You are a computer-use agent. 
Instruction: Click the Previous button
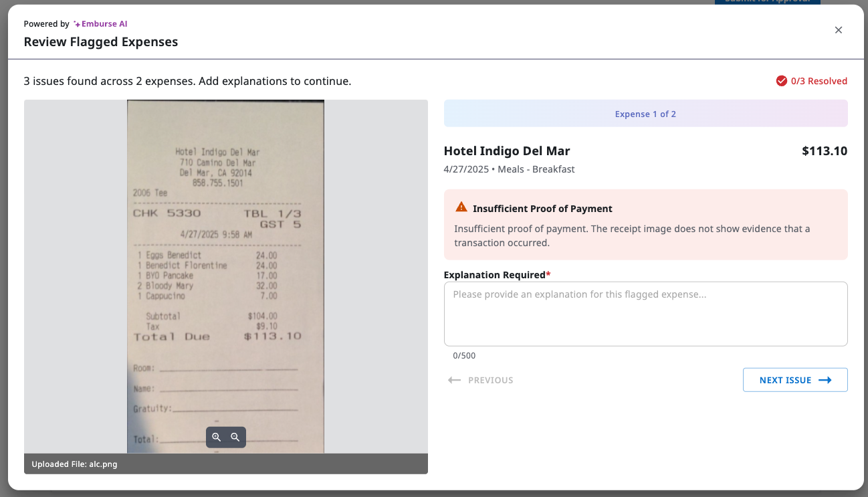coord(481,380)
